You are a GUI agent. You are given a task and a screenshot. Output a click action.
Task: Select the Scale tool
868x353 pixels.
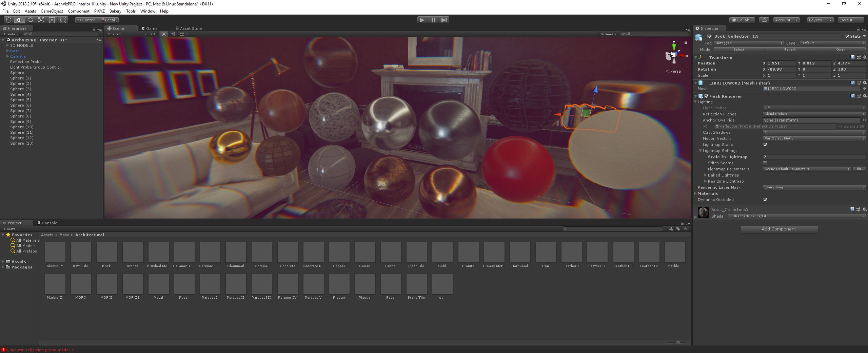pos(41,20)
